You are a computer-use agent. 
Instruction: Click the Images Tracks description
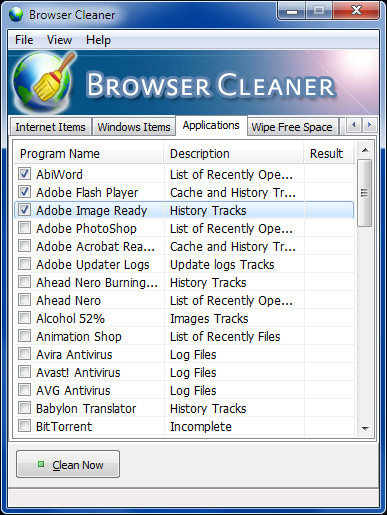(x=209, y=319)
